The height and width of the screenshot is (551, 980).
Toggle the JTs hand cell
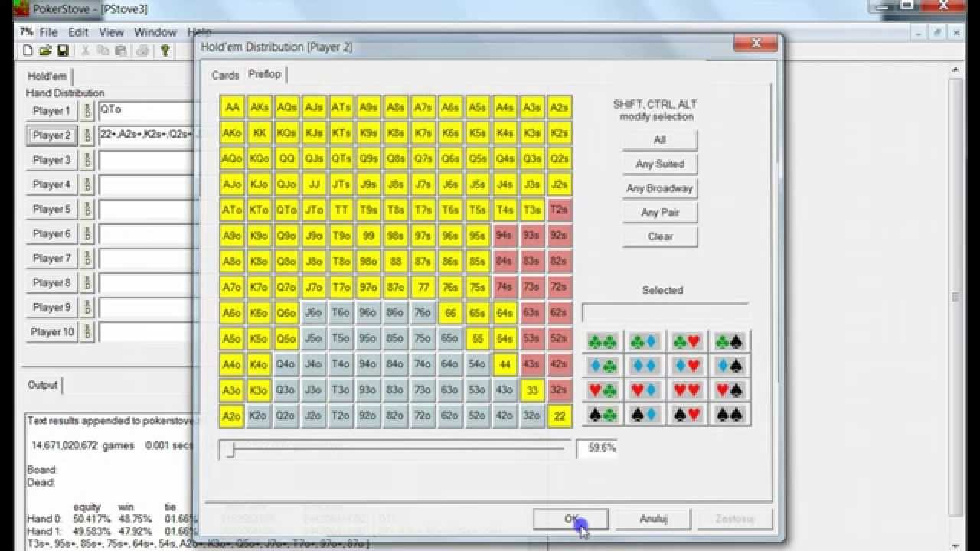341,184
